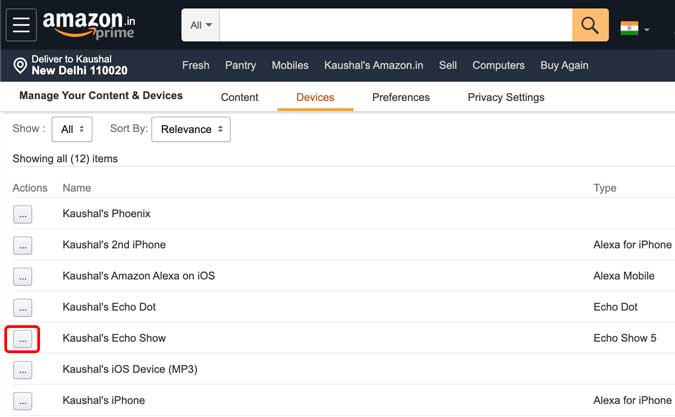Click the Mobiles navigation link
675x417 pixels.
coord(290,65)
